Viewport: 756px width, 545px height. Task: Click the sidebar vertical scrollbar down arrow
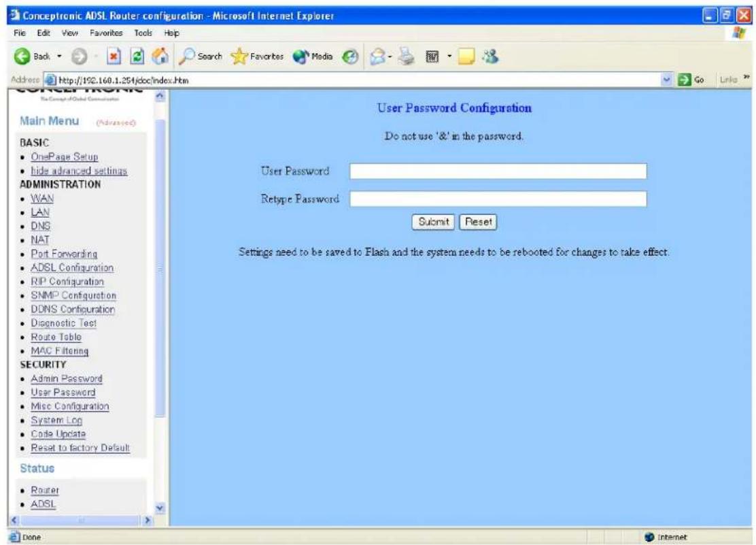tap(160, 508)
